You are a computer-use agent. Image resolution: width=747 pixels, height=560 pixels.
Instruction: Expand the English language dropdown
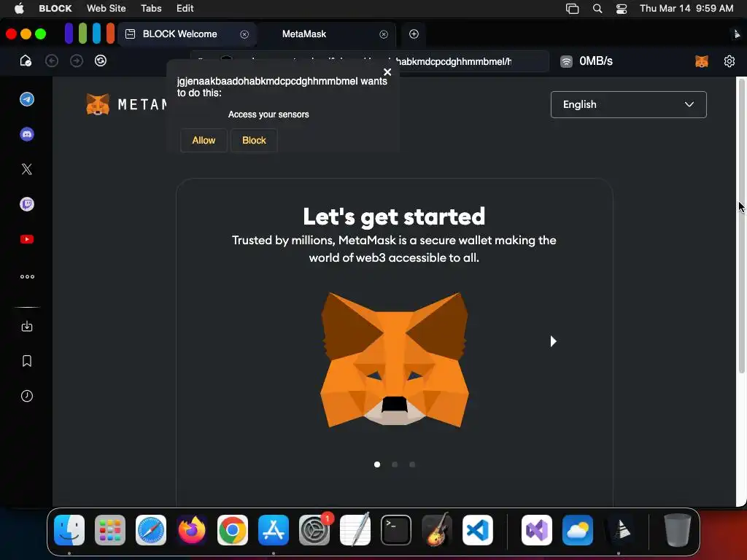click(x=628, y=104)
